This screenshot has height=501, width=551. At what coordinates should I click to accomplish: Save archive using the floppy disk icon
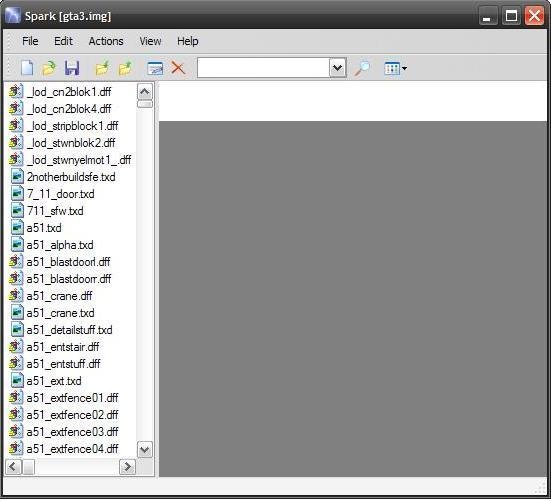click(72, 68)
